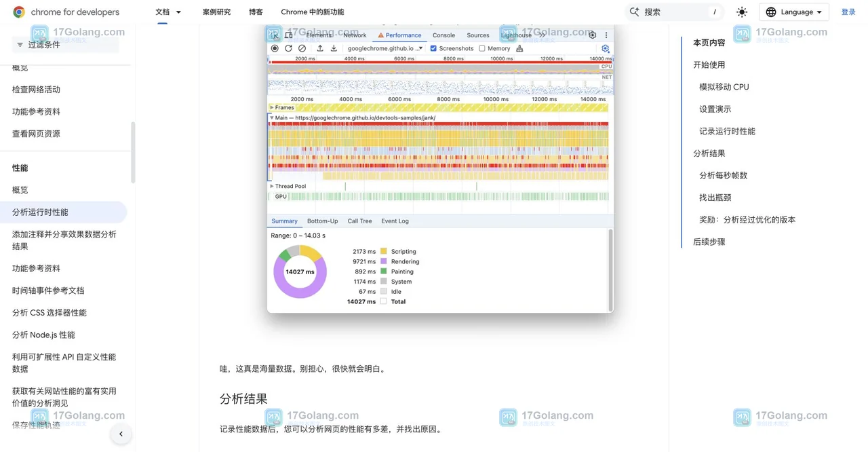The height and width of the screenshot is (452, 868).
Task: Click the record button in DevTools
Action: click(275, 48)
